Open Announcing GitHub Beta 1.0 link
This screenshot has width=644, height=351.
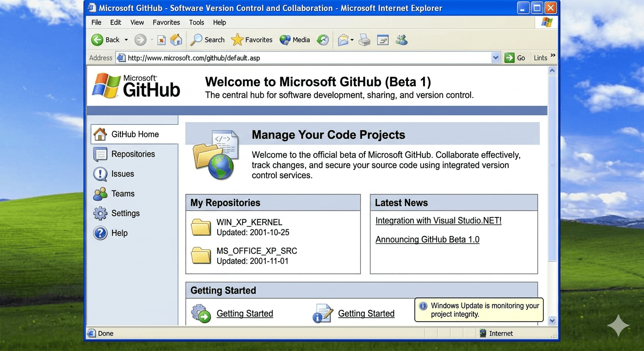point(427,240)
